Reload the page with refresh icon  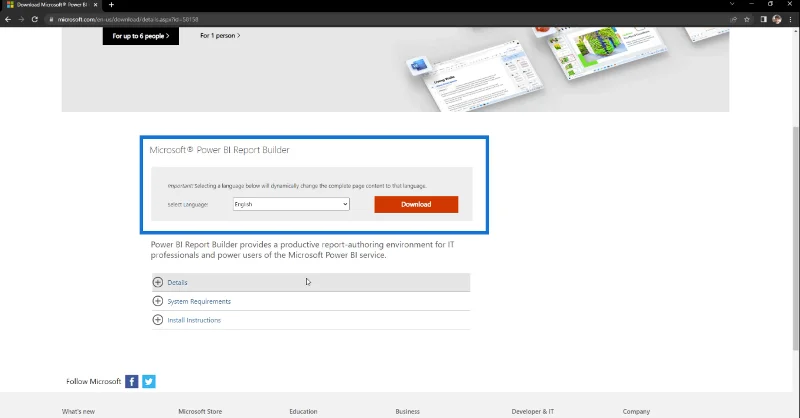(35, 19)
